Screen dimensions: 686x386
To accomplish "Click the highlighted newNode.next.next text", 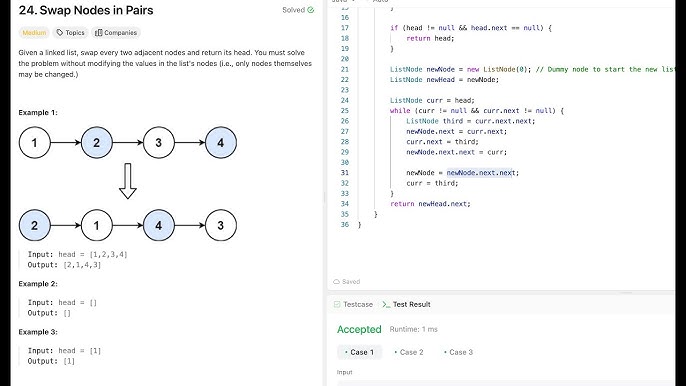I will pos(481,173).
